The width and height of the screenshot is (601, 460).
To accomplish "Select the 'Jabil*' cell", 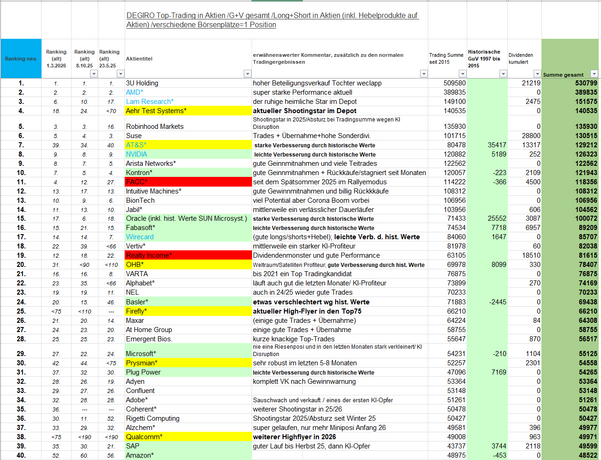I will click(188, 209).
